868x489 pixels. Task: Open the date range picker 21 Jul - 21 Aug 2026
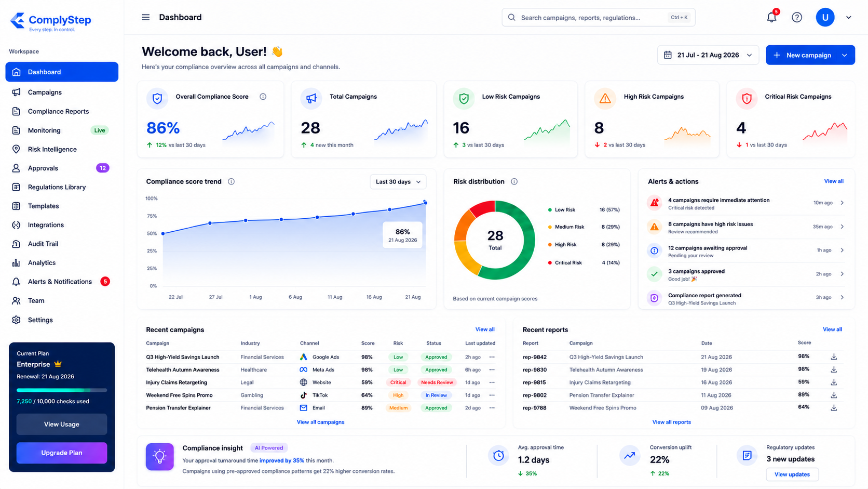click(x=708, y=55)
